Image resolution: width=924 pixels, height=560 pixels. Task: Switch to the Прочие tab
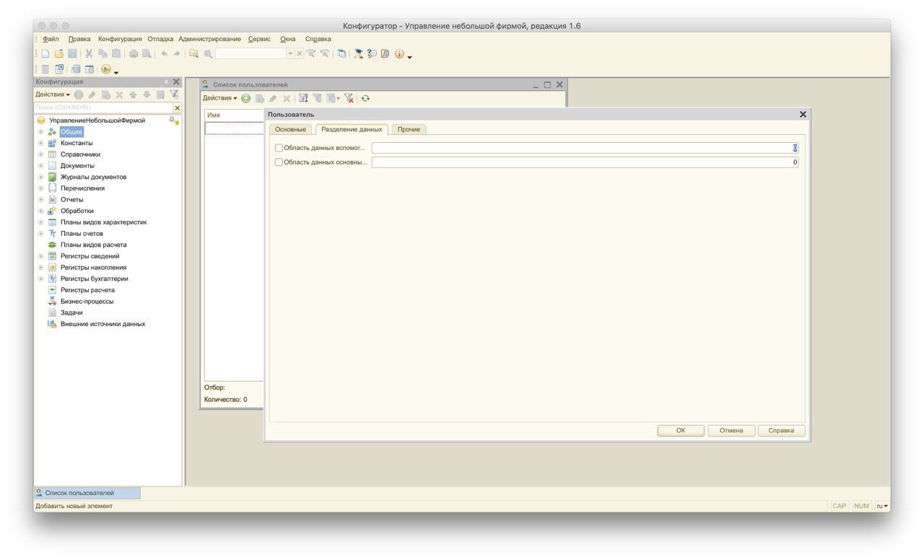pyautogui.click(x=409, y=129)
